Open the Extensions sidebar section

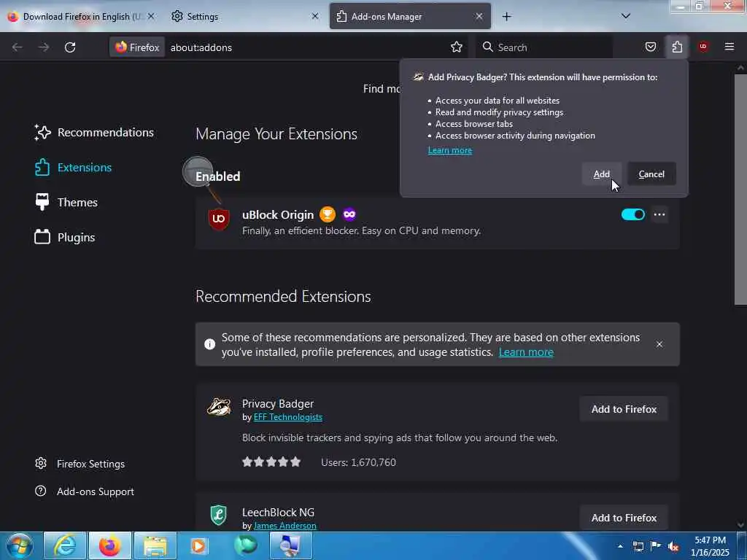tap(74, 168)
